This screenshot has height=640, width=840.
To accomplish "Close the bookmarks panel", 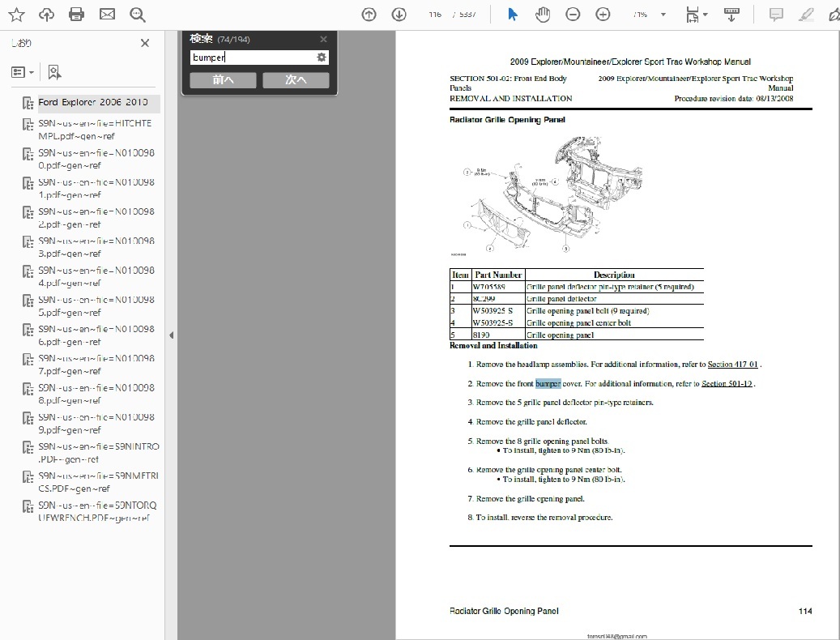I will [145, 43].
